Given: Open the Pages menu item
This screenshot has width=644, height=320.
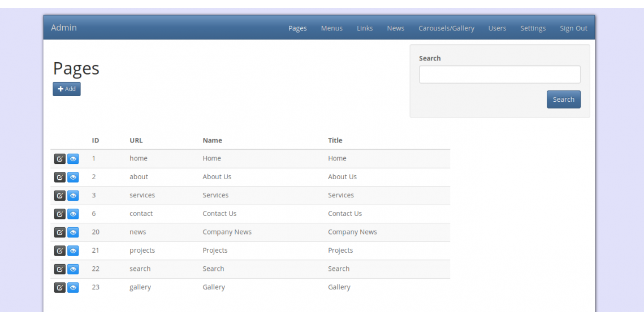Looking at the screenshot, I should pos(298,28).
